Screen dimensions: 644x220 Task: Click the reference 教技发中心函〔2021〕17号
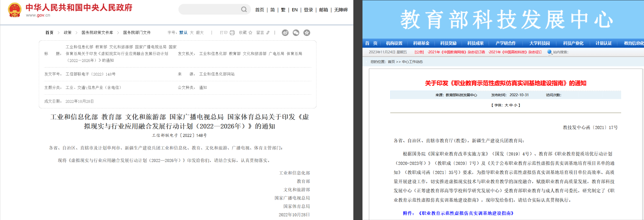tap(590, 127)
